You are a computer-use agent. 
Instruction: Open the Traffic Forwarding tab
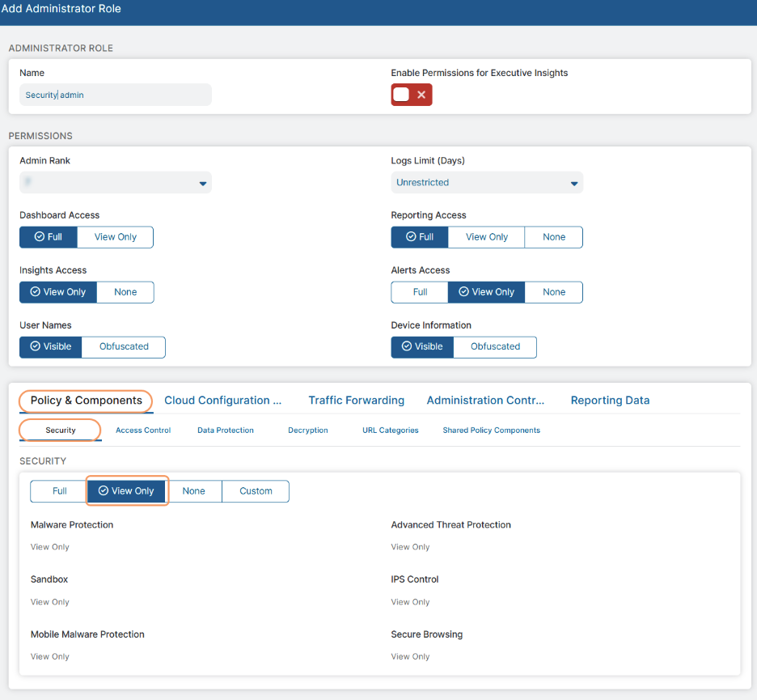pos(356,401)
